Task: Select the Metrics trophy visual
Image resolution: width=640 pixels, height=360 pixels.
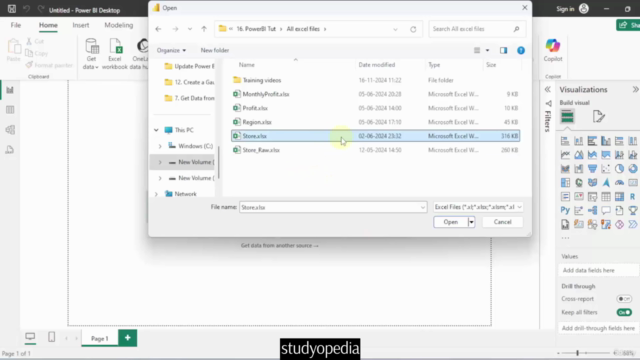Action: [633, 210]
